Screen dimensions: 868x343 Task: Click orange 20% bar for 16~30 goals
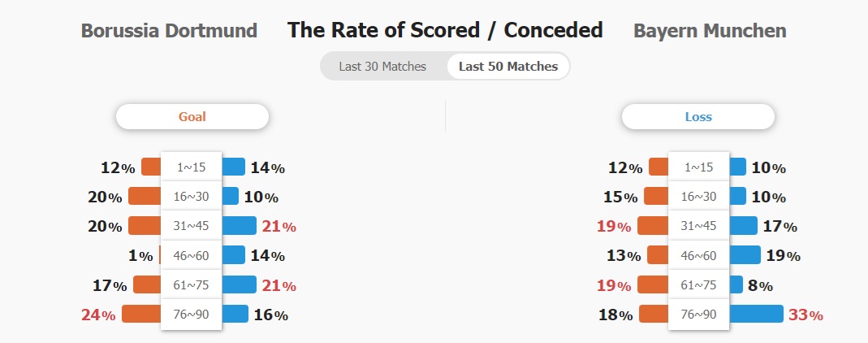pos(145,196)
